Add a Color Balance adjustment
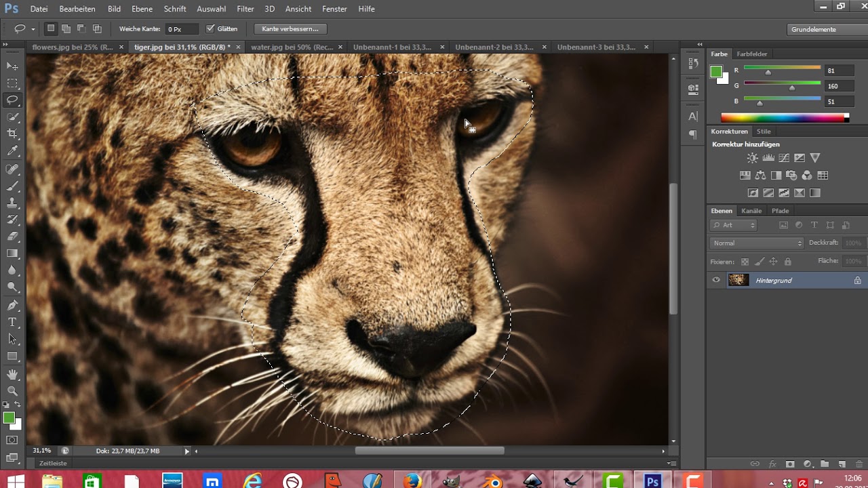868x488 pixels. (x=760, y=176)
